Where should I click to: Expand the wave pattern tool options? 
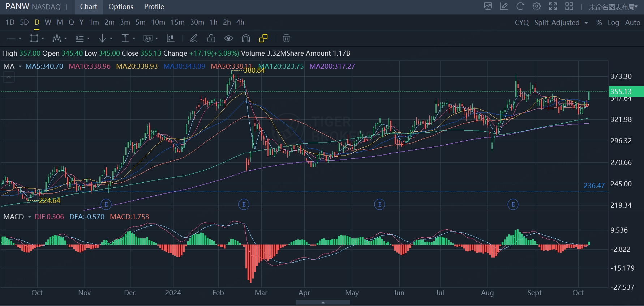pos(65,38)
